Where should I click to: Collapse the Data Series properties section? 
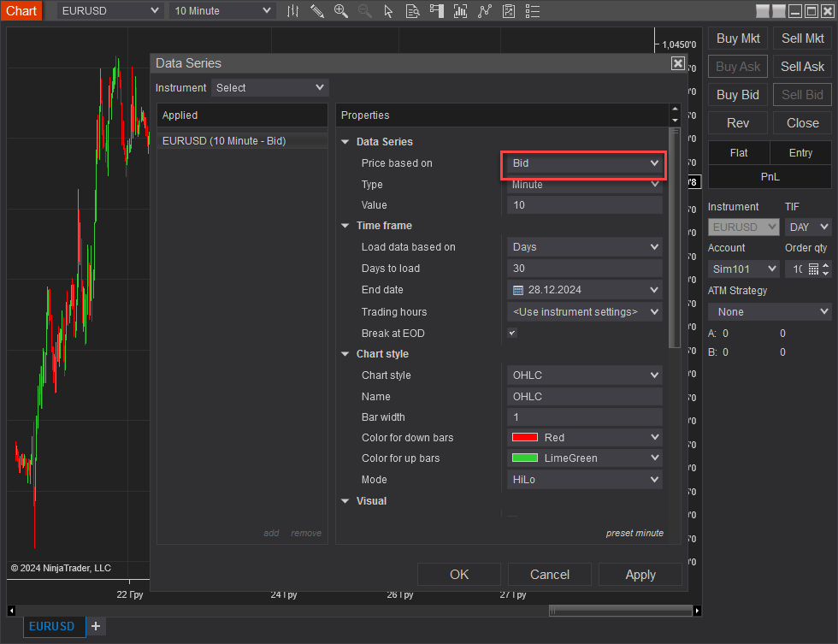click(345, 142)
